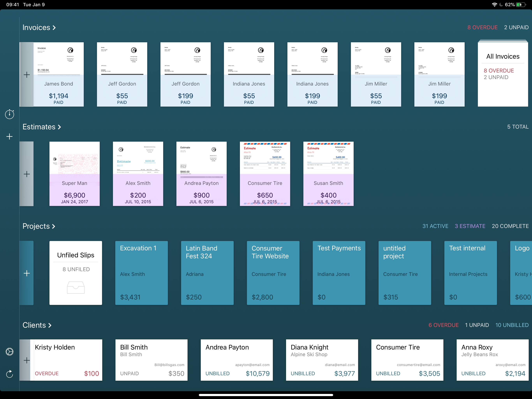Filter invoices by 8 OVERDUE in header

click(x=482, y=27)
